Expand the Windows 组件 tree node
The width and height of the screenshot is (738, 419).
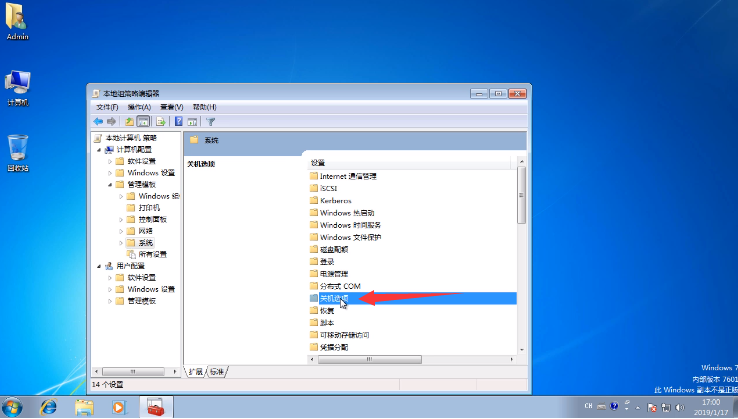[x=121, y=196]
